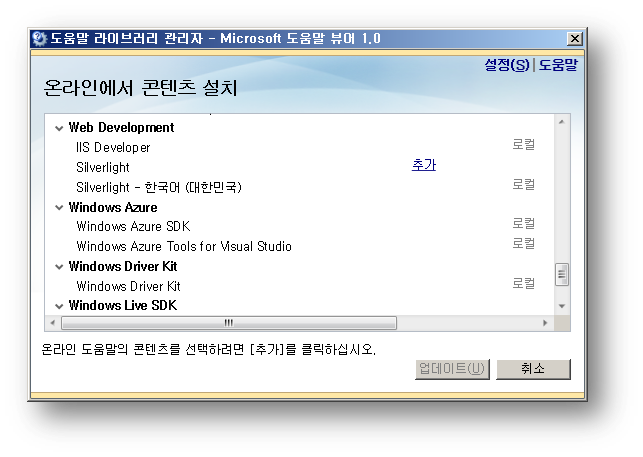Click the instruction text about 추가
Screen dimensions: 643x457
[209, 350]
